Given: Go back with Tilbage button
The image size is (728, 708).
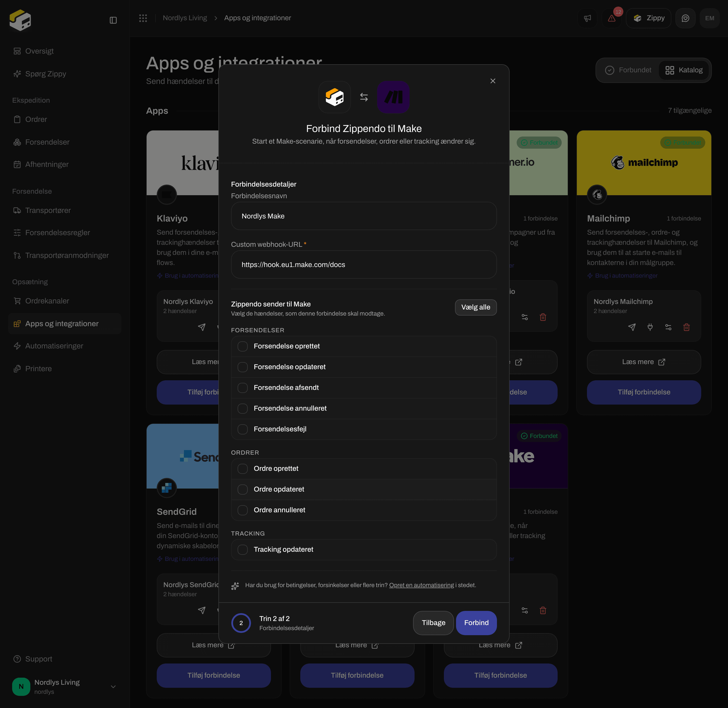Looking at the screenshot, I should pyautogui.click(x=433, y=623).
